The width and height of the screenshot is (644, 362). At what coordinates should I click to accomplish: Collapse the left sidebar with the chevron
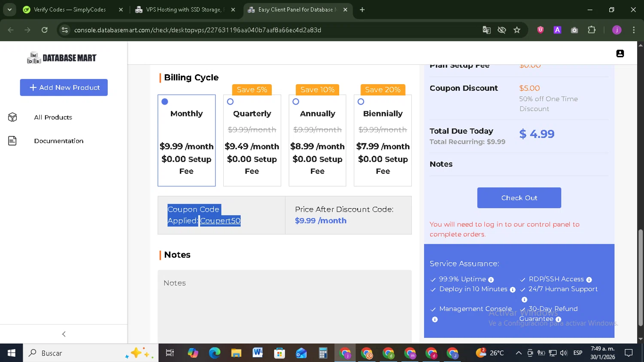point(64,334)
